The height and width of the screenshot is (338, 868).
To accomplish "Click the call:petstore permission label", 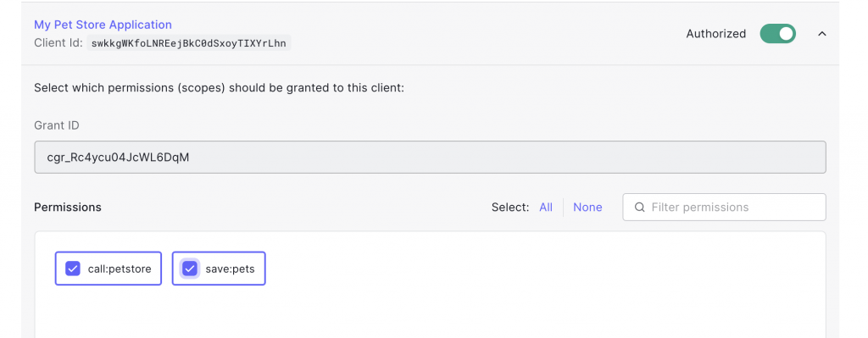I will pos(120,269).
